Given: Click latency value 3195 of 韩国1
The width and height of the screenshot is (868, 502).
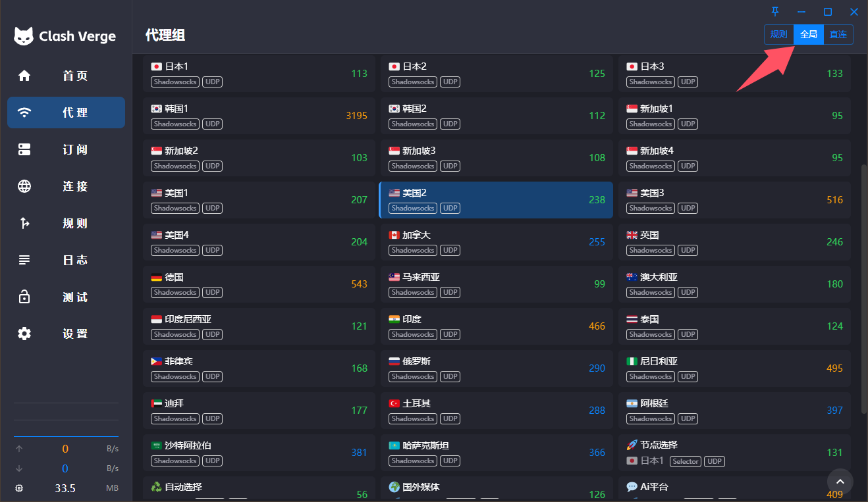Looking at the screenshot, I should coord(356,116).
